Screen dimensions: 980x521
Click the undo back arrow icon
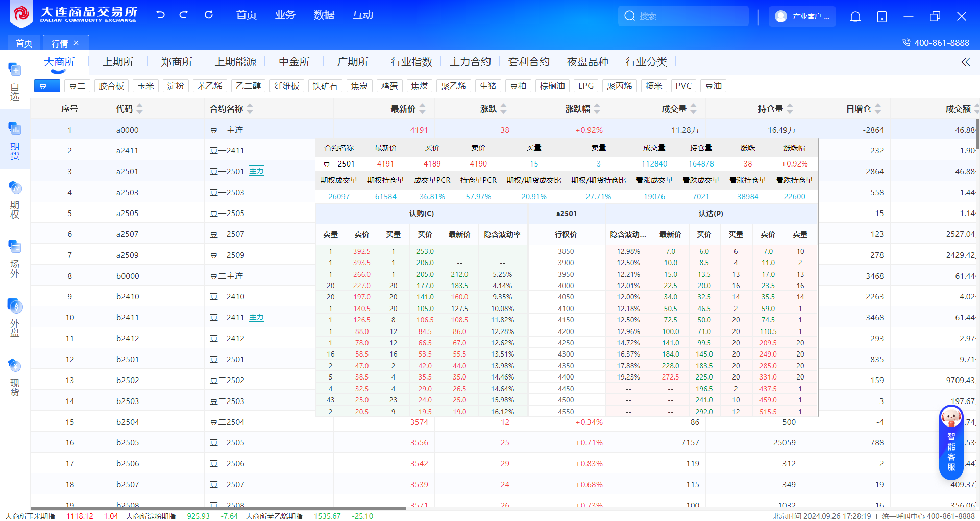coord(160,15)
